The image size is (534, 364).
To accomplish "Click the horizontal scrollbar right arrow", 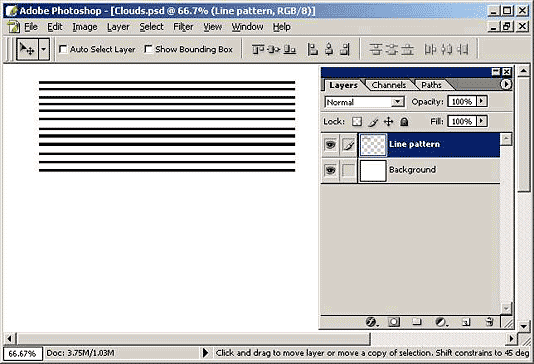I will [x=511, y=338].
